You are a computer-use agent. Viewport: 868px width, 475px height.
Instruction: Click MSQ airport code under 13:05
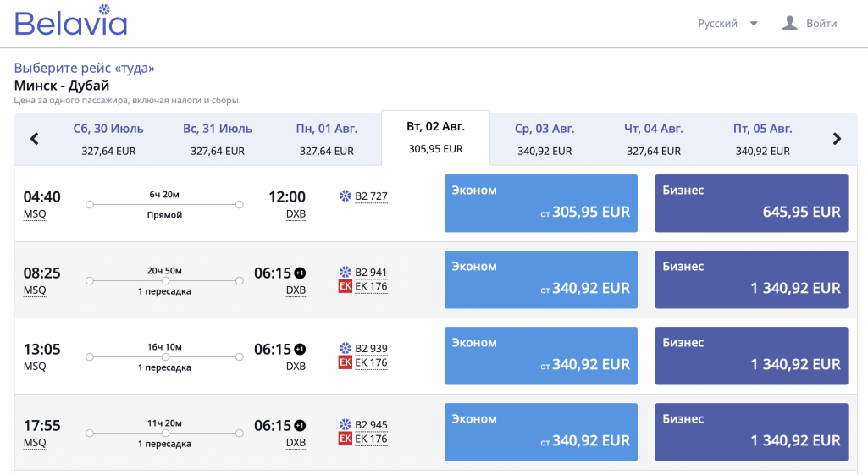35,367
